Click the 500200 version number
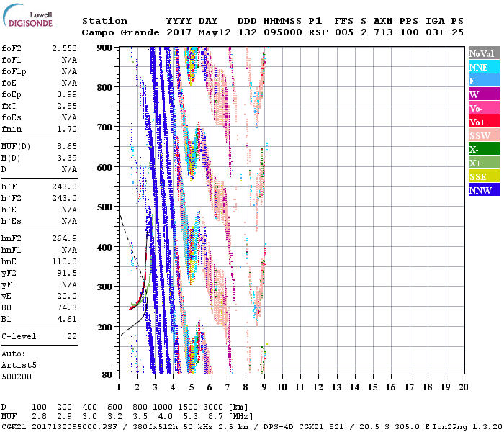The image size is (504, 432). coord(17,377)
